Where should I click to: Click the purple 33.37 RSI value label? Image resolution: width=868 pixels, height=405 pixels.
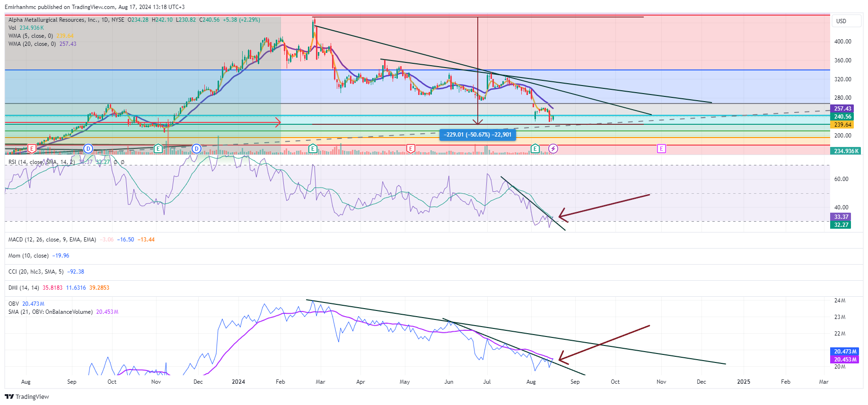click(x=841, y=217)
